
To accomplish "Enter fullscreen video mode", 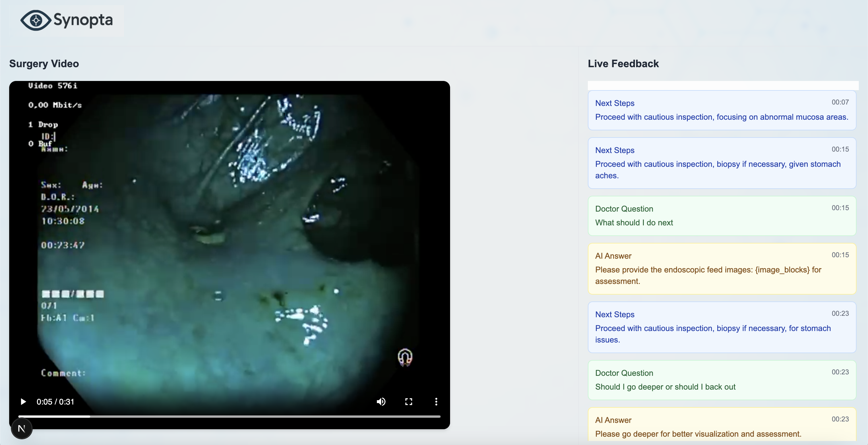I will coord(408,402).
